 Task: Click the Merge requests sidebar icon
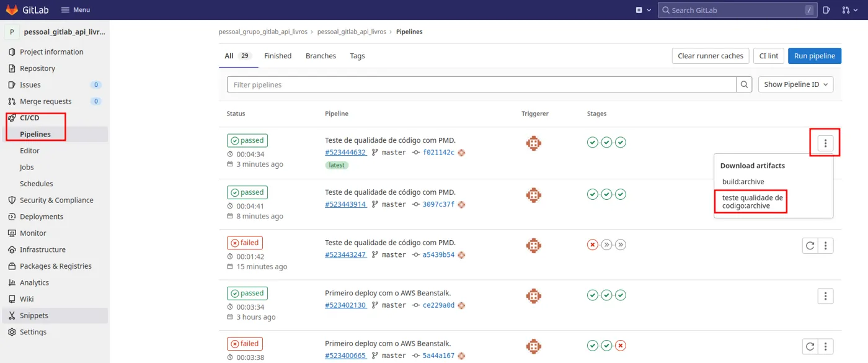coord(12,101)
